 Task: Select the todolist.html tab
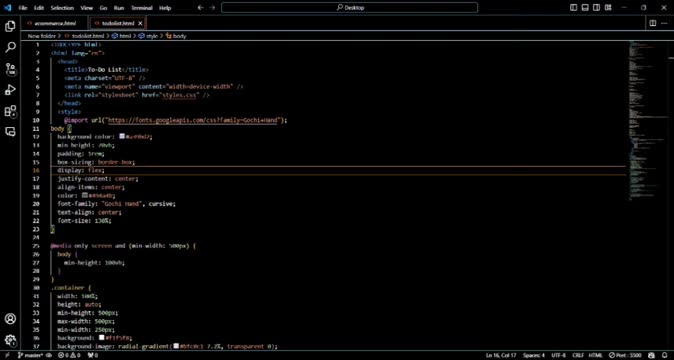click(x=117, y=23)
